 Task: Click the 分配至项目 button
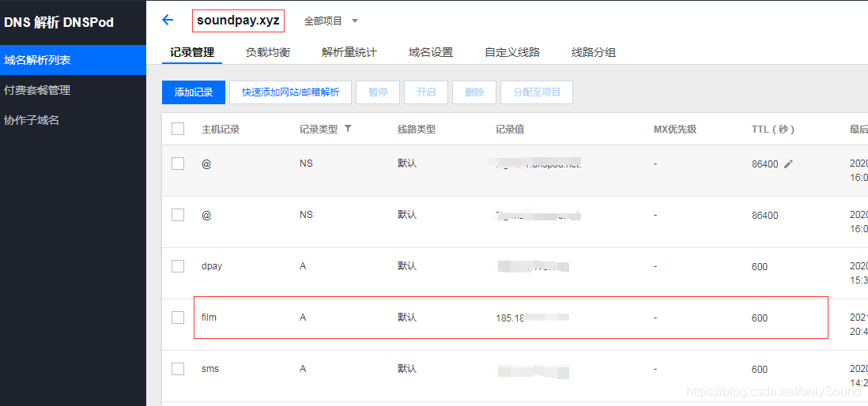pyautogui.click(x=536, y=92)
